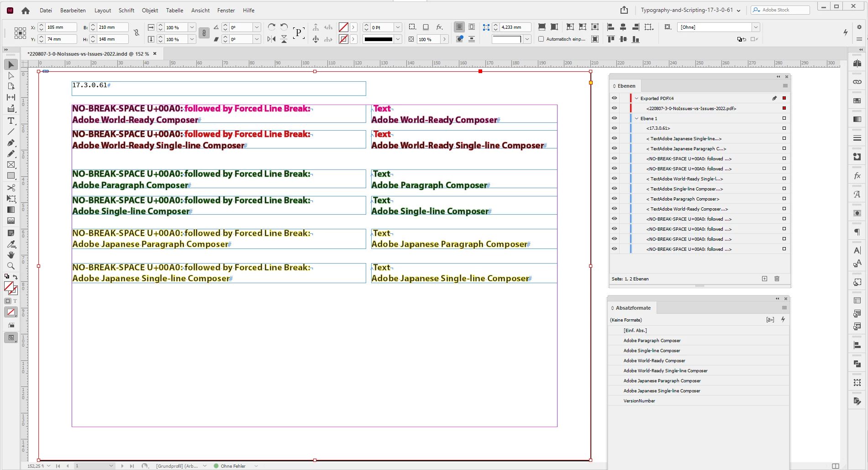
Task: Hide the Ebene 1 layer
Action: 614,118
